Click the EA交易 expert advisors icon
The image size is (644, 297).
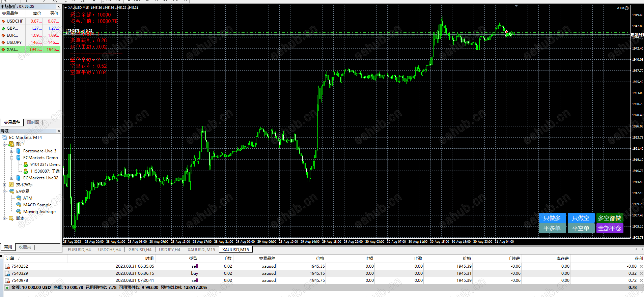tap(11, 191)
